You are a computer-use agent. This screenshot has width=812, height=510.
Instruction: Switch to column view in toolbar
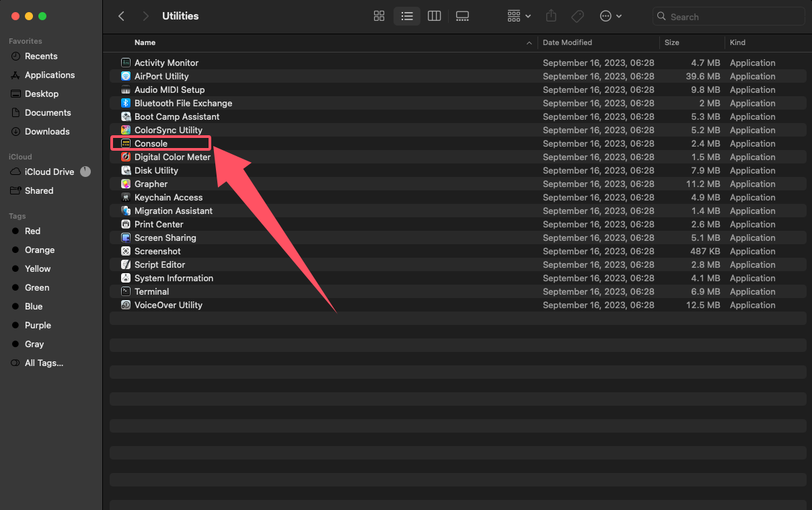[435, 16]
